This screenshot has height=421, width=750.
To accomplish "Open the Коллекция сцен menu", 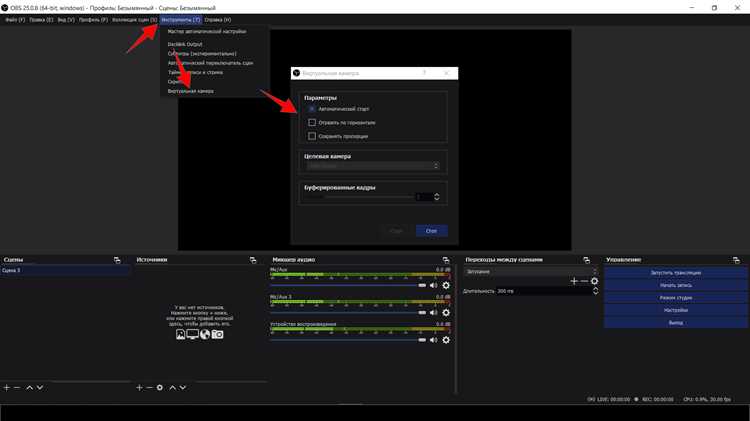I will [134, 20].
